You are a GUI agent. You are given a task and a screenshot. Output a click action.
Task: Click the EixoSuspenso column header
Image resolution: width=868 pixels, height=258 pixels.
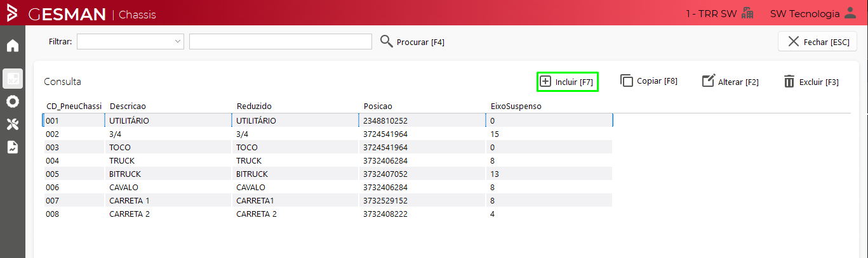coord(516,106)
